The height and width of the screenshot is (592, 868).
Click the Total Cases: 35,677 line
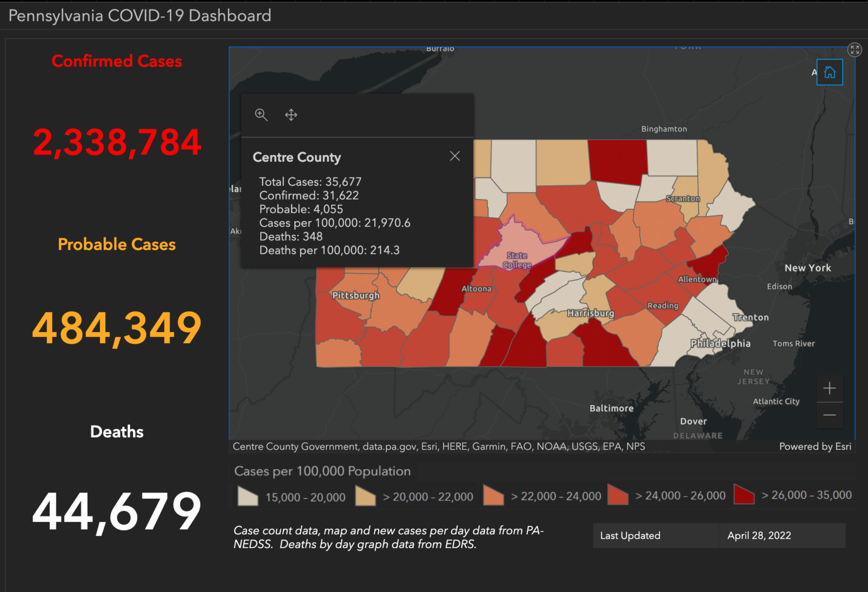(310, 181)
